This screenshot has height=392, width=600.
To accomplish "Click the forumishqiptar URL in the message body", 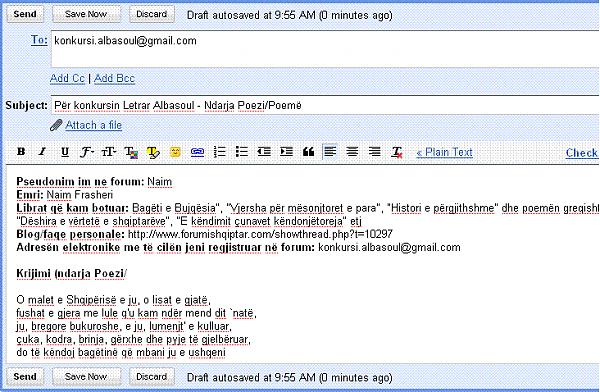I will pos(260,234).
